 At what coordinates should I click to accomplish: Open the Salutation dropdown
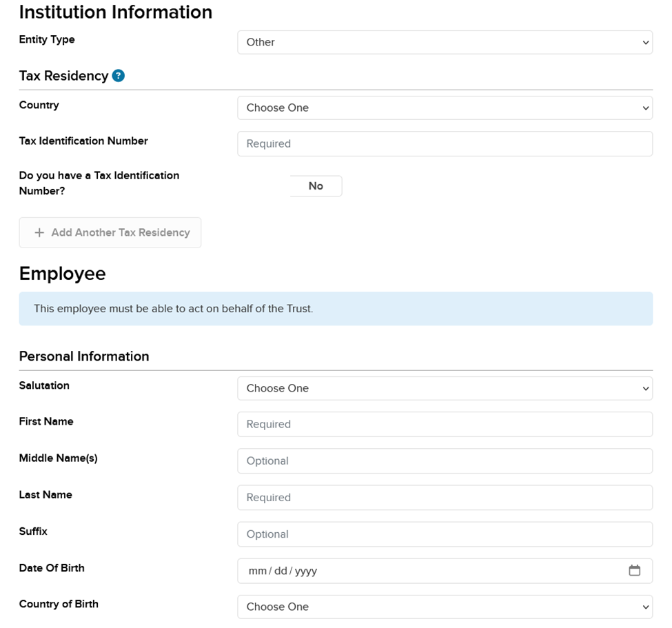[445, 388]
